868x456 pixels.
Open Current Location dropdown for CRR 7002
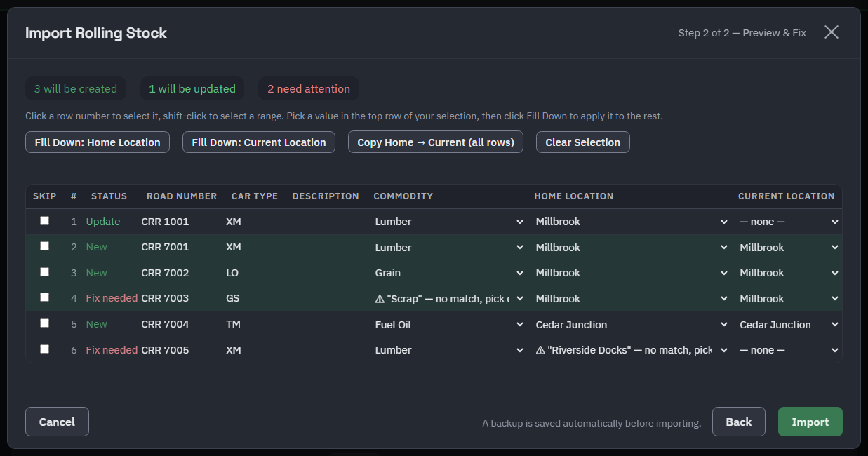(x=789, y=273)
